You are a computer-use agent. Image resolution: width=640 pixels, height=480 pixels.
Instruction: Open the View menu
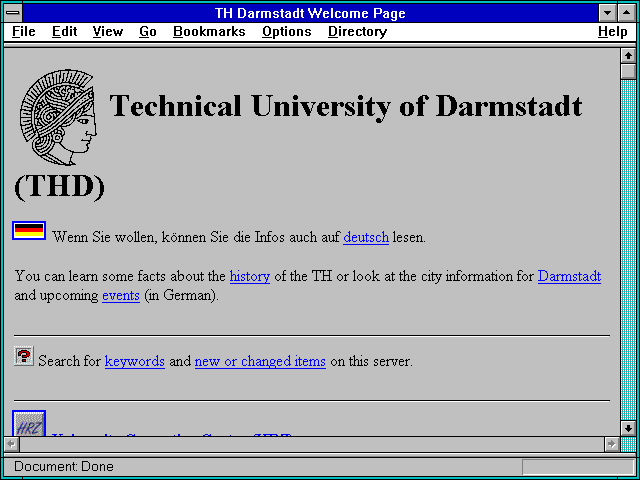click(x=107, y=31)
